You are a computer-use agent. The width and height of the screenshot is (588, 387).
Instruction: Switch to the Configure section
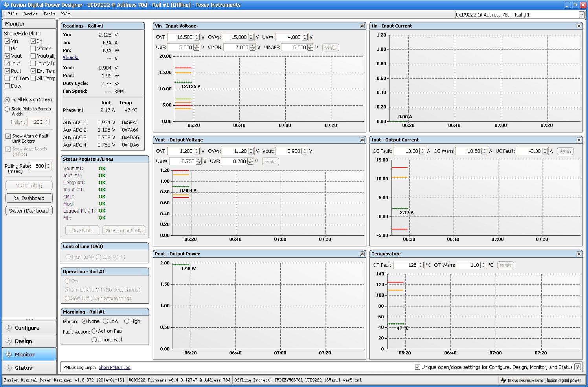29,328
